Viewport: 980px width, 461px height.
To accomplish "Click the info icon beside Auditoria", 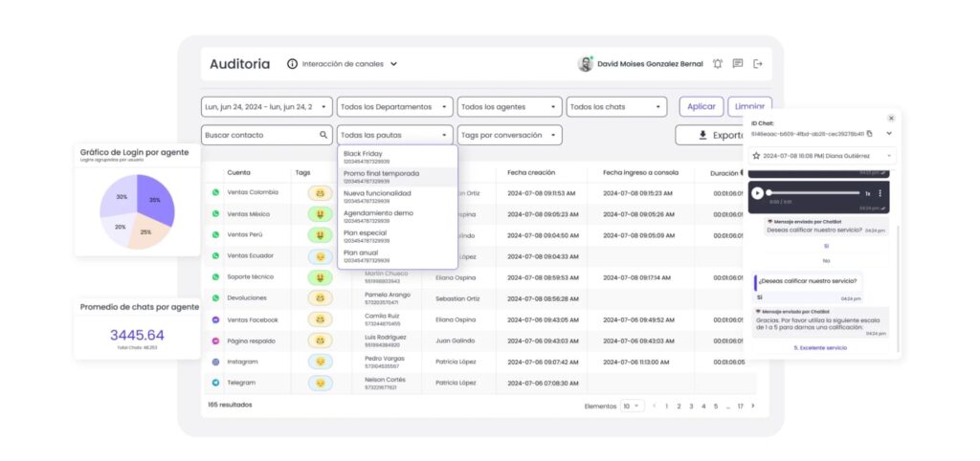I will click(292, 64).
